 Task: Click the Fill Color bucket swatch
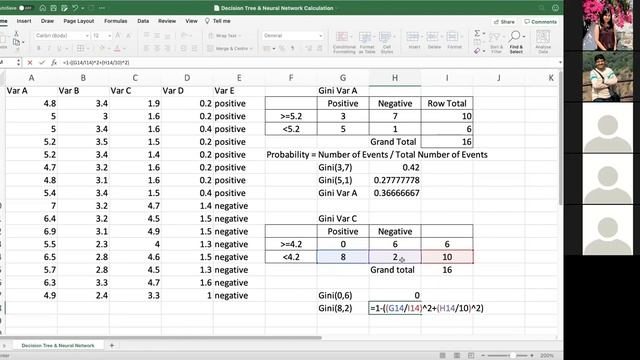click(102, 49)
